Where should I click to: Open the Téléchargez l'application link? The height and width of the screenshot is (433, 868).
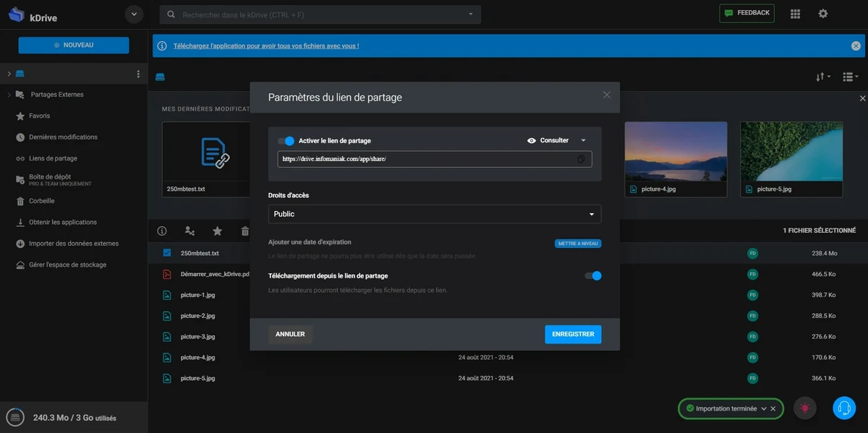pos(266,46)
